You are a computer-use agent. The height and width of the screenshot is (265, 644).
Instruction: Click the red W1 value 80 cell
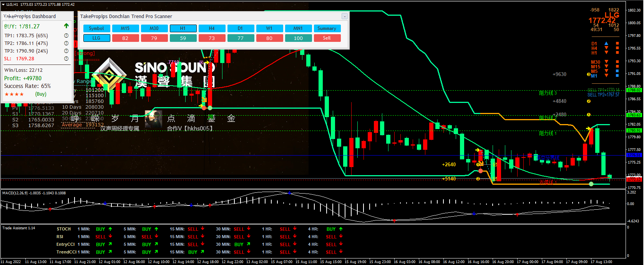click(269, 38)
